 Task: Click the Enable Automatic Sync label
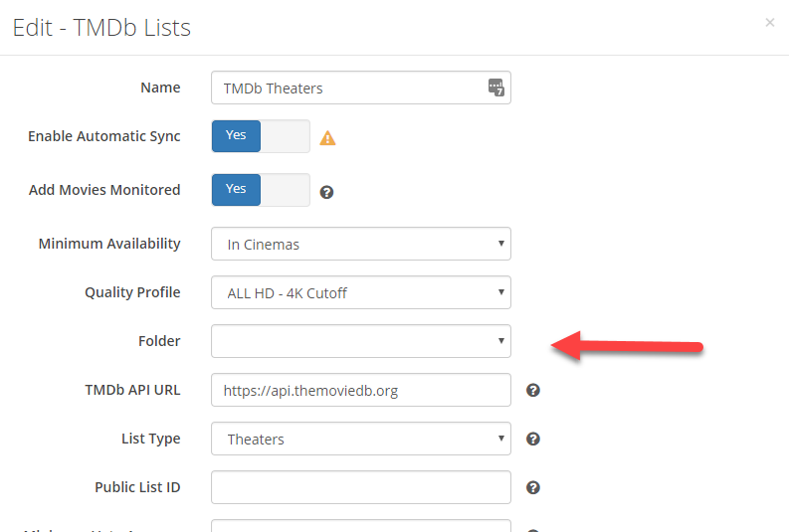104,136
